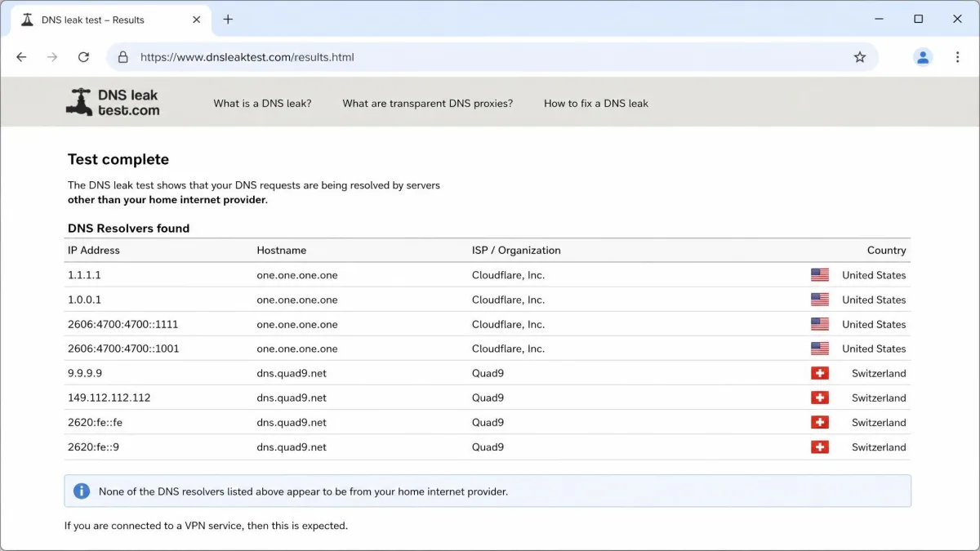Click hostname dns.quad9.net in 2620:fe::9 row

(292, 447)
